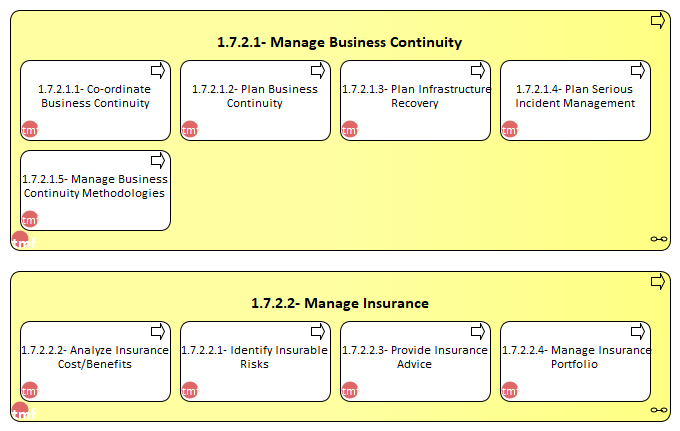Click arrow icon atop Manage Business Continuity container

tap(658, 21)
